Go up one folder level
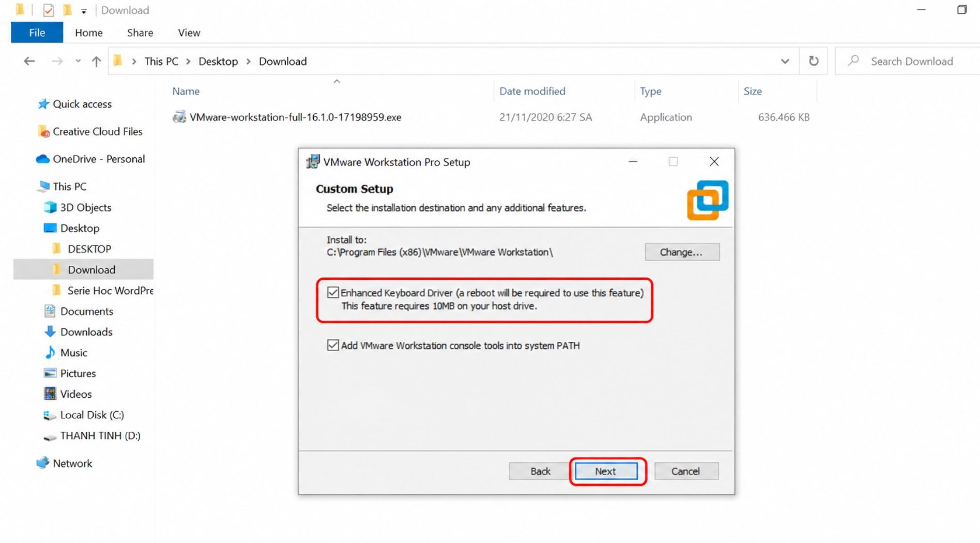980x543 pixels. (x=96, y=61)
